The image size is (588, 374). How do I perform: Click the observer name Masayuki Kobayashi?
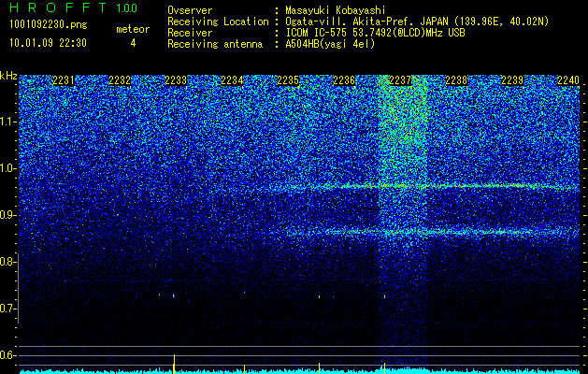336,10
